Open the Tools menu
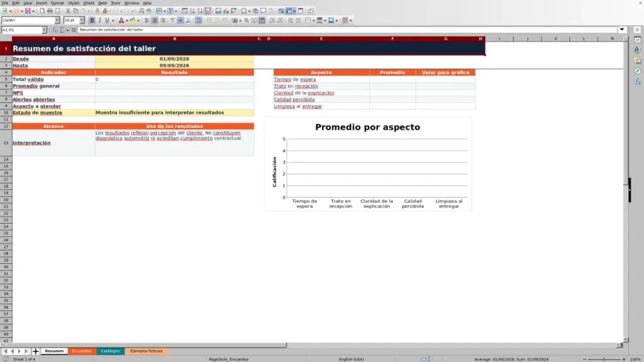Viewport: 644px width, 362px height. pyautogui.click(x=116, y=3)
